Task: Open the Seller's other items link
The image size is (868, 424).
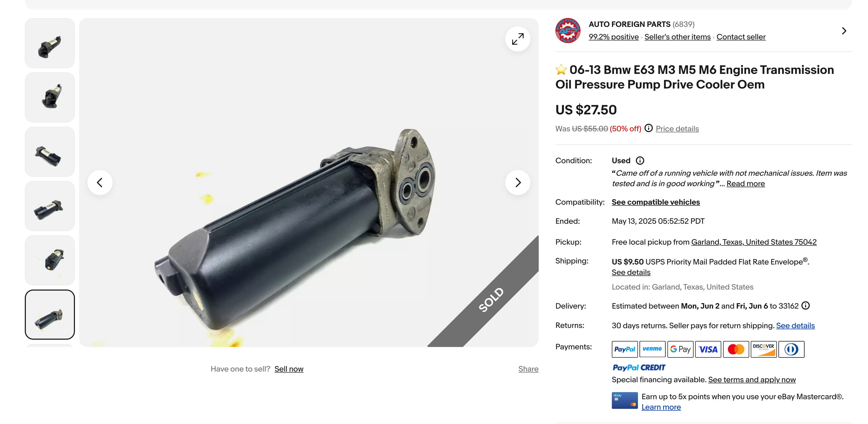Action: [677, 37]
